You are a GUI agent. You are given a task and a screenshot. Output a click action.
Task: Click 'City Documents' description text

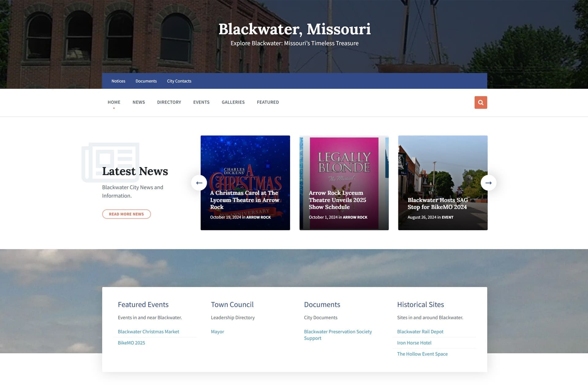[321, 318]
